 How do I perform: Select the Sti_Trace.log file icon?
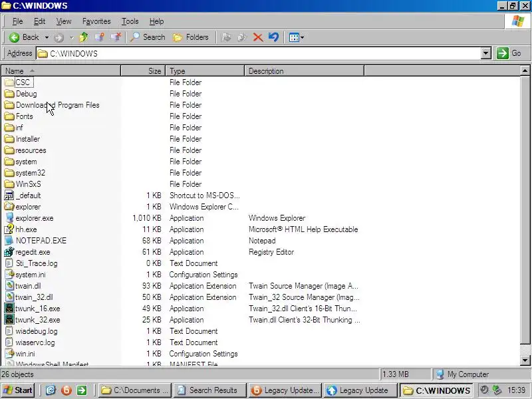tap(9, 263)
